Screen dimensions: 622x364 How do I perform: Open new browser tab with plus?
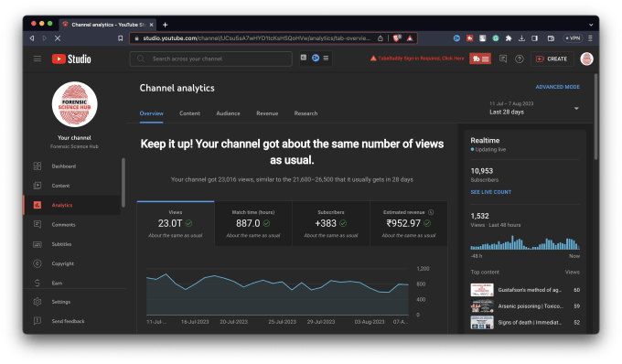point(165,25)
